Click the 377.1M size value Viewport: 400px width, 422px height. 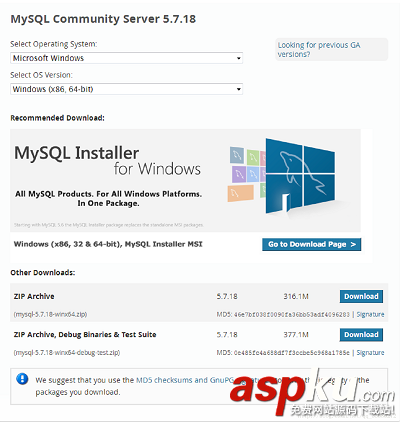tap(296, 335)
